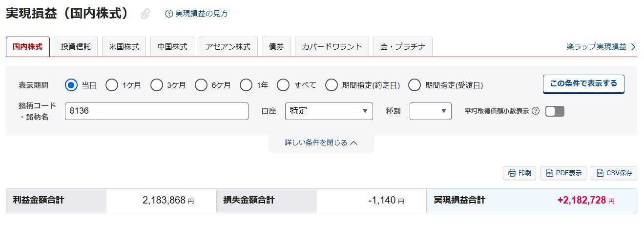Click the paperclip icon beside the title

[145, 14]
